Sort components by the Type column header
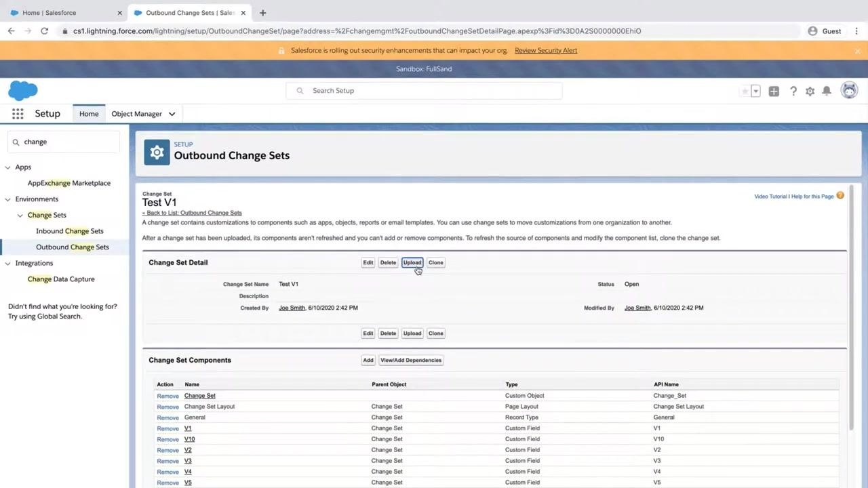868x488 pixels. [x=511, y=384]
